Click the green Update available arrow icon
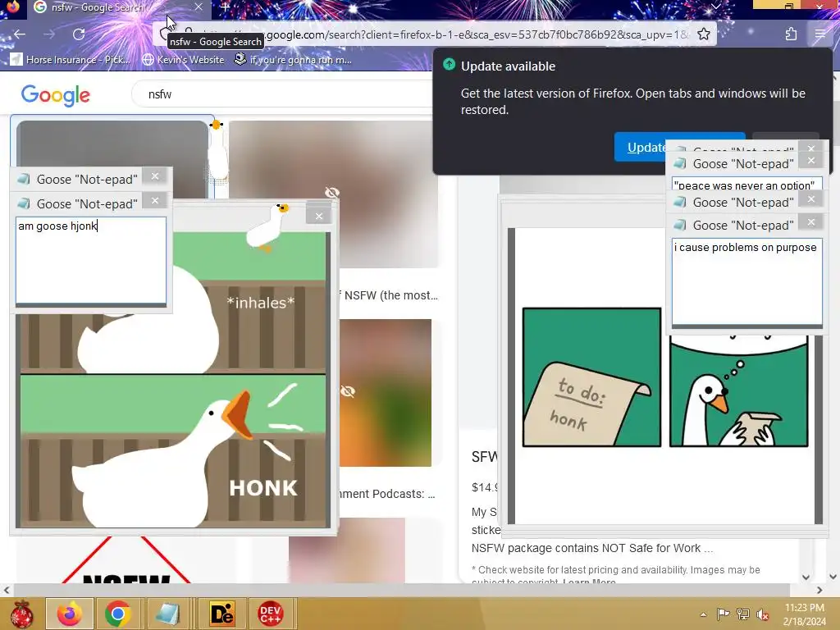840x630 pixels. (x=449, y=65)
